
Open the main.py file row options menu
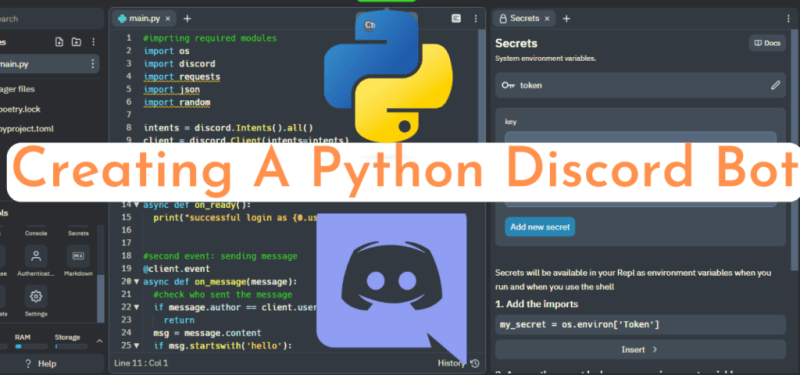(92, 64)
